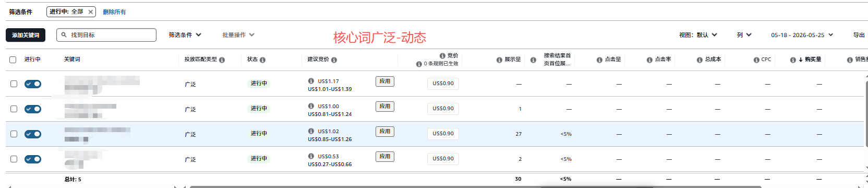The image size is (868, 188).
Task: Open the date range dropdown ending 2026-05-25
Action: (802, 35)
